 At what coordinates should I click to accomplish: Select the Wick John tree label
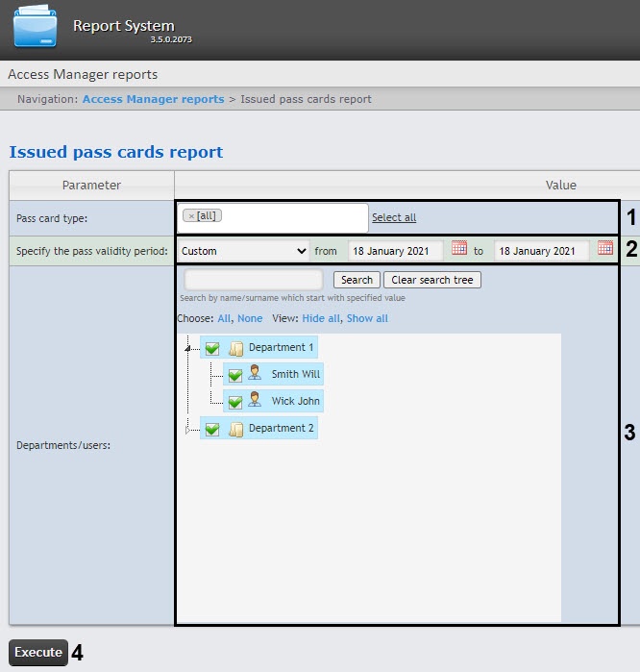296,401
